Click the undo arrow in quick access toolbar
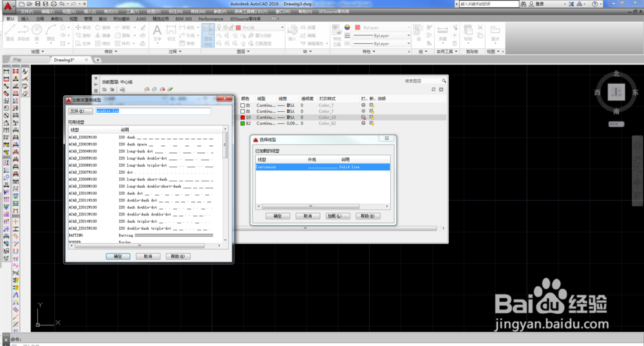644x346 pixels. click(62, 4)
